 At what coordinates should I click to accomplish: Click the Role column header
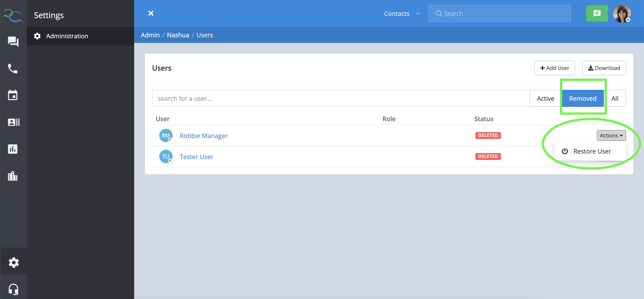(x=389, y=119)
